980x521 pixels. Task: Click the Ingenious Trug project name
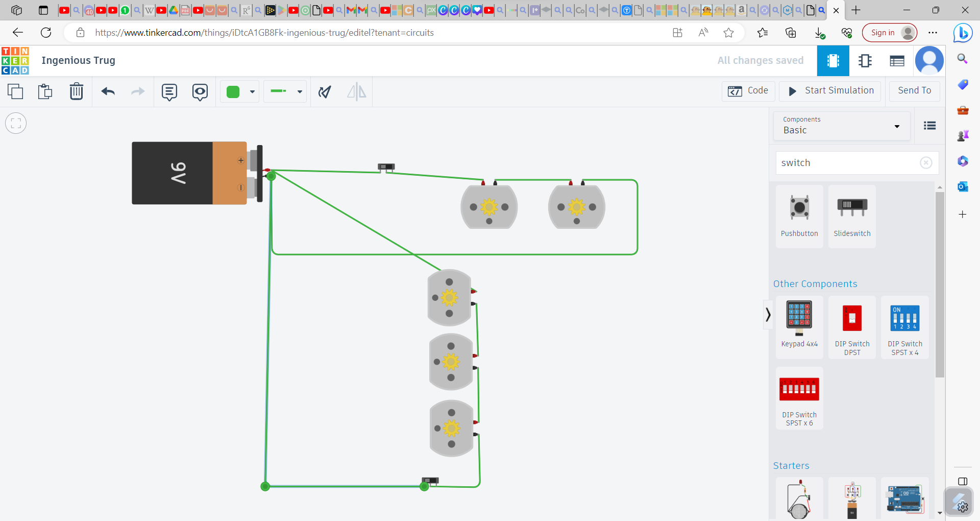coord(79,60)
